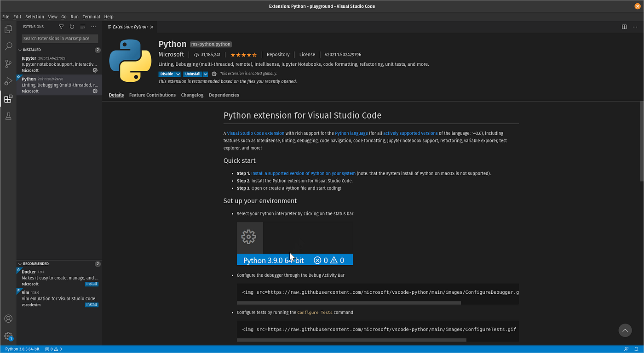The width and height of the screenshot is (644, 353).
Task: Open the Run and Debug view
Action: click(8, 81)
